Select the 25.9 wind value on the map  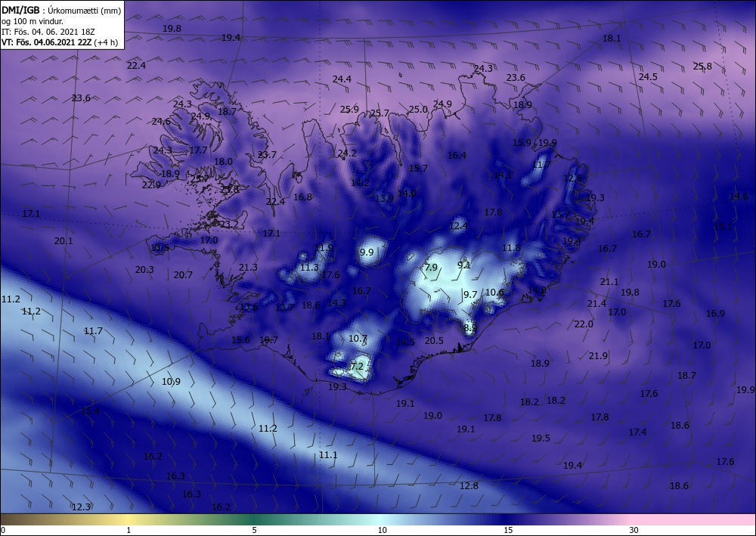(x=349, y=110)
